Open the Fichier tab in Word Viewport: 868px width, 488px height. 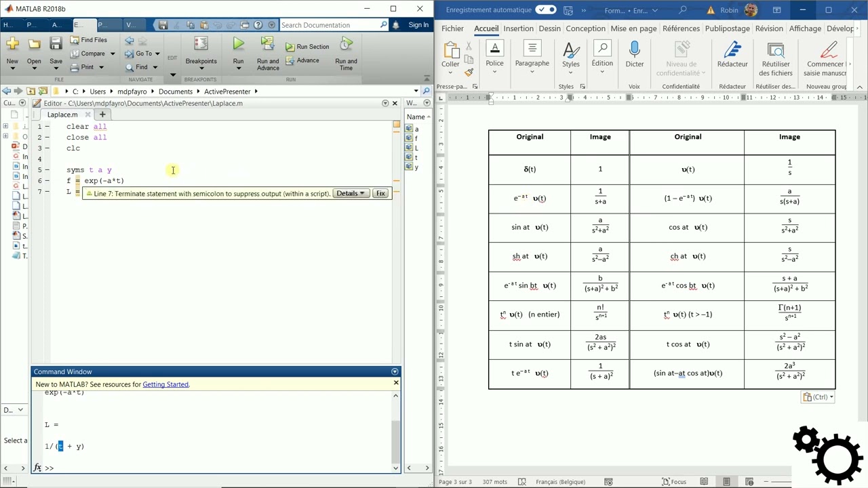pos(452,28)
